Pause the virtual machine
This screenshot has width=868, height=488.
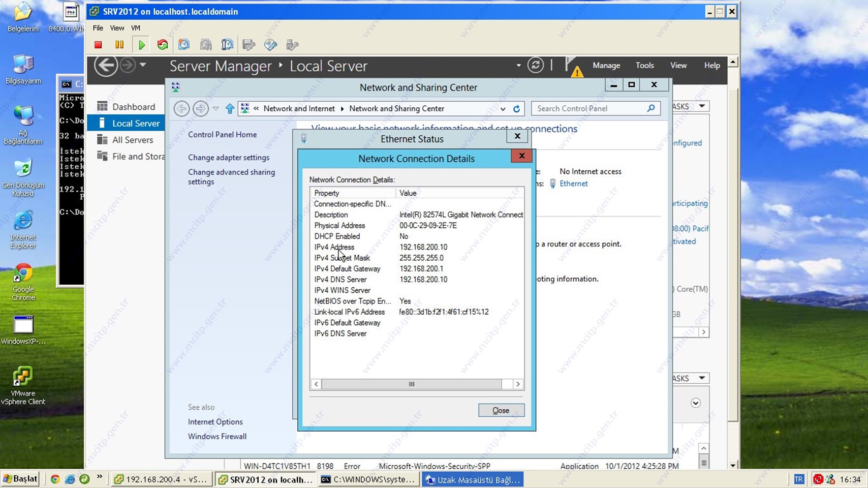pos(119,45)
